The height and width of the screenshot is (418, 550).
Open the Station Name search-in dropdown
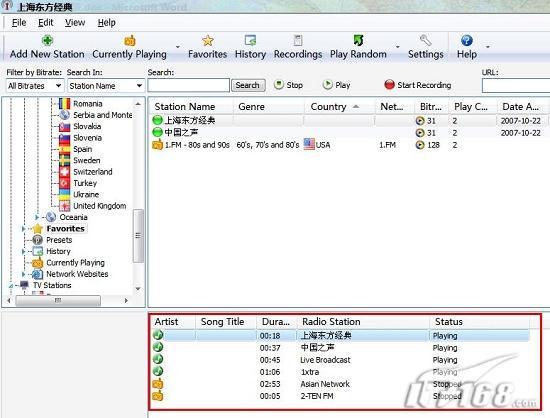[x=106, y=86]
